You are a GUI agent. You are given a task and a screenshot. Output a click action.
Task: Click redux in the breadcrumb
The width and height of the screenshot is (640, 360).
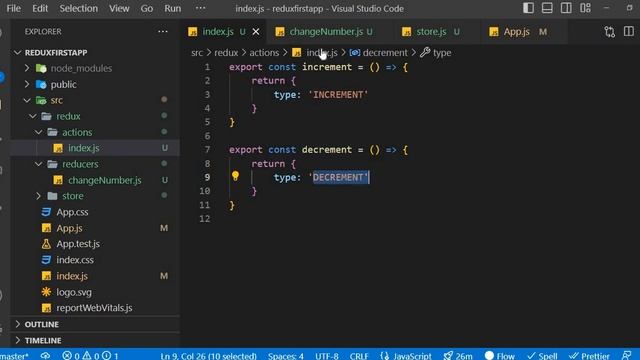tap(226, 53)
